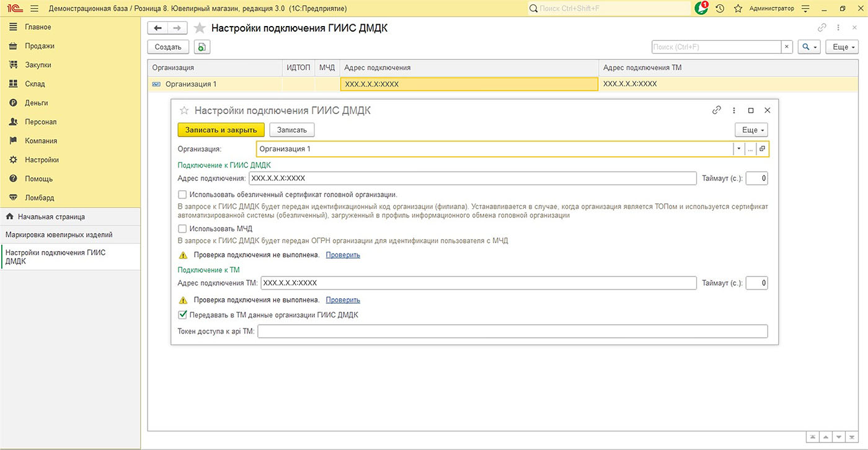Enable Использовать МЧД checkbox
Viewport: 868px width, 450px height.
click(x=182, y=229)
